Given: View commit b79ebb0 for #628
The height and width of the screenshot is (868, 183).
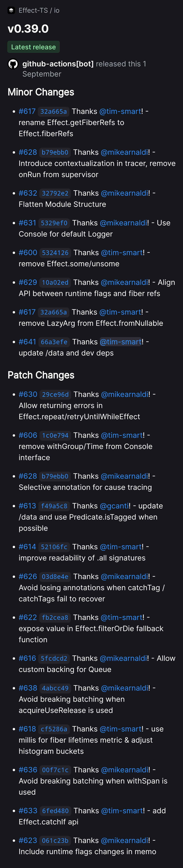Looking at the screenshot, I should click(x=54, y=152).
